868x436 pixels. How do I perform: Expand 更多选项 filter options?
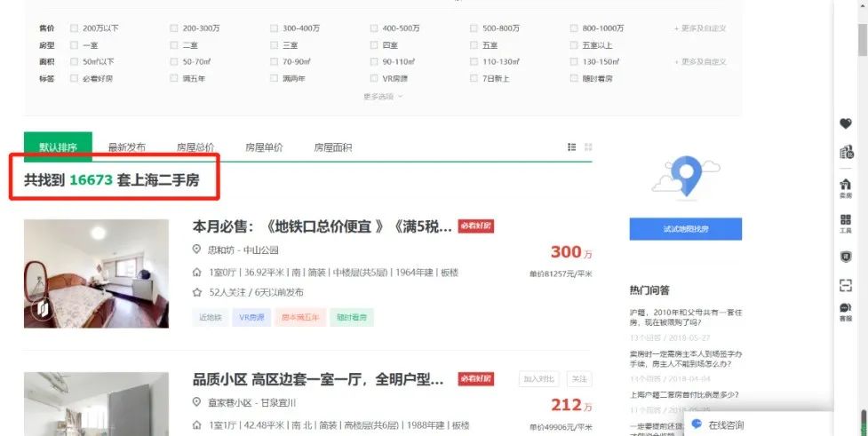pyautogui.click(x=383, y=97)
